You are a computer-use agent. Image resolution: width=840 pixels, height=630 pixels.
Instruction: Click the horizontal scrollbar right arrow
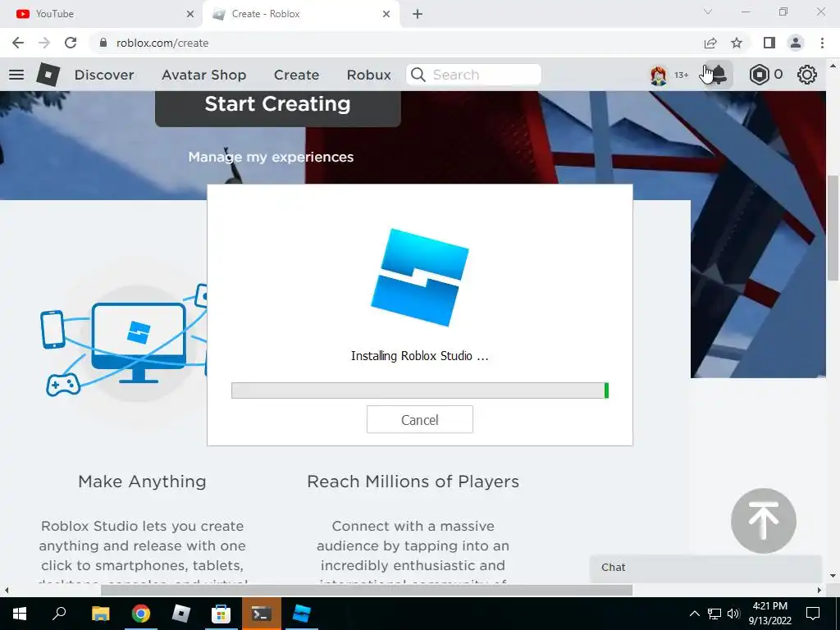(819, 591)
